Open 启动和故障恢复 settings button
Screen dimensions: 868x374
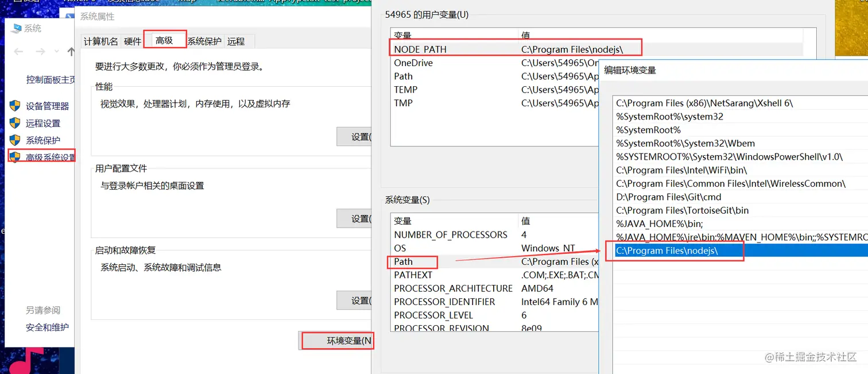354,300
